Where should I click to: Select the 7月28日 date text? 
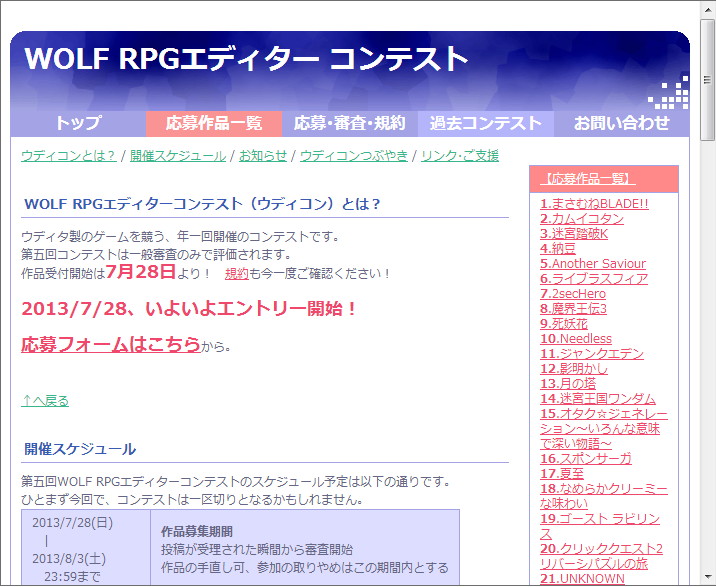[141, 272]
